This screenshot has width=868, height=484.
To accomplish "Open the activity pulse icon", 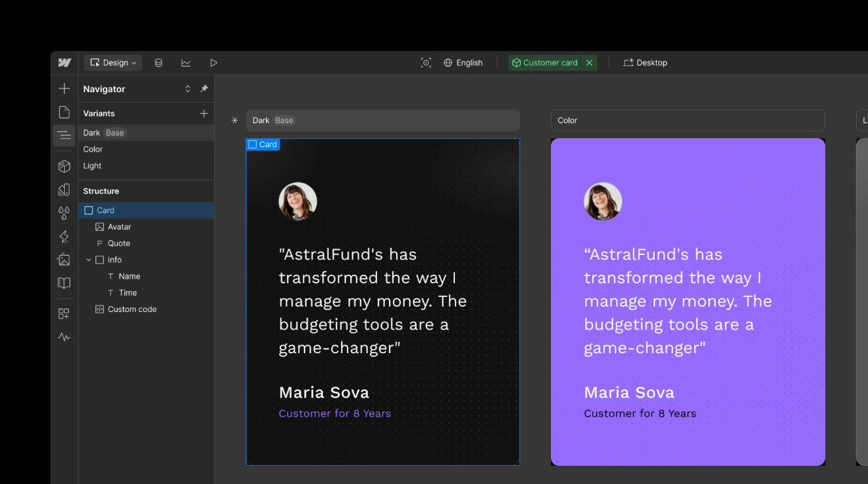I will pyautogui.click(x=64, y=337).
